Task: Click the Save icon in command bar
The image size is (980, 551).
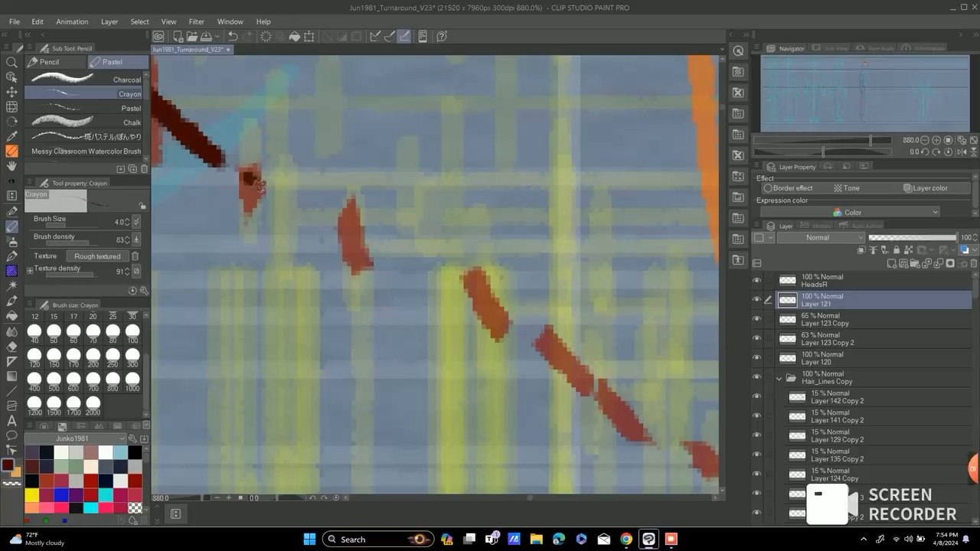Action: click(x=207, y=36)
